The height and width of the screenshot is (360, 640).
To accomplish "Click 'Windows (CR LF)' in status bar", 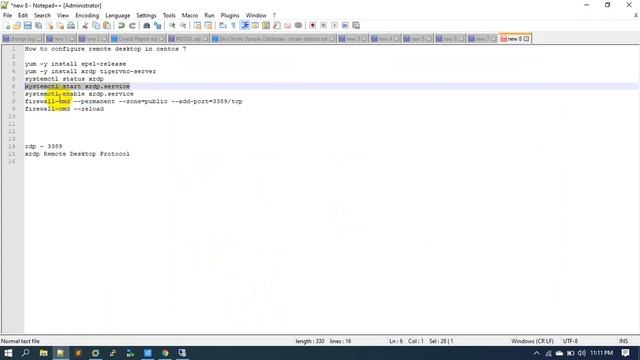I will click(532, 341).
